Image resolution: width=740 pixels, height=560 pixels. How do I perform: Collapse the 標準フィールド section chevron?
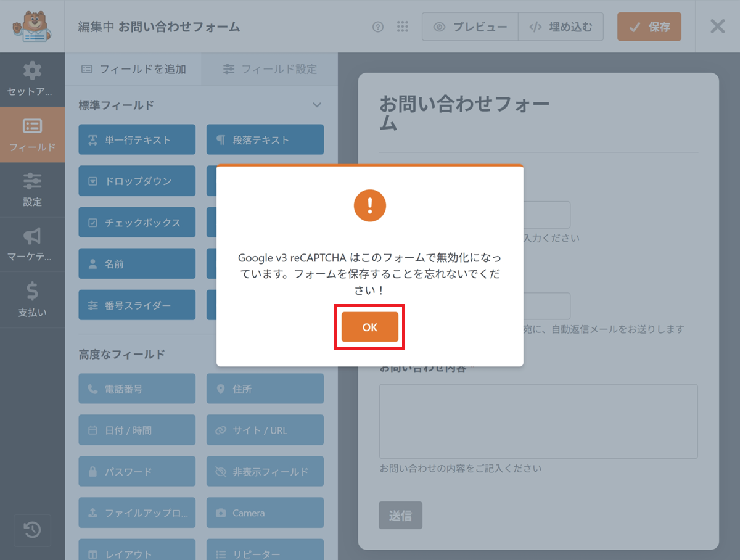coord(317,105)
